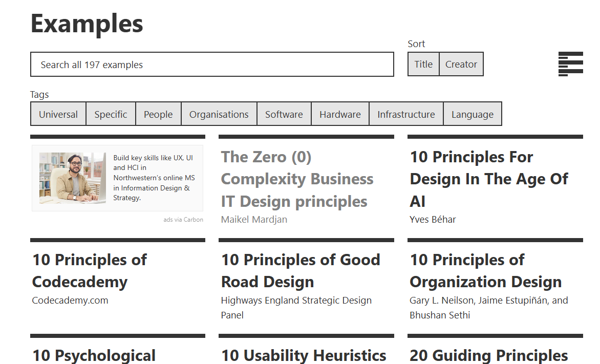
Task: Open 10 Principles of Organization Design
Action: 485,271
